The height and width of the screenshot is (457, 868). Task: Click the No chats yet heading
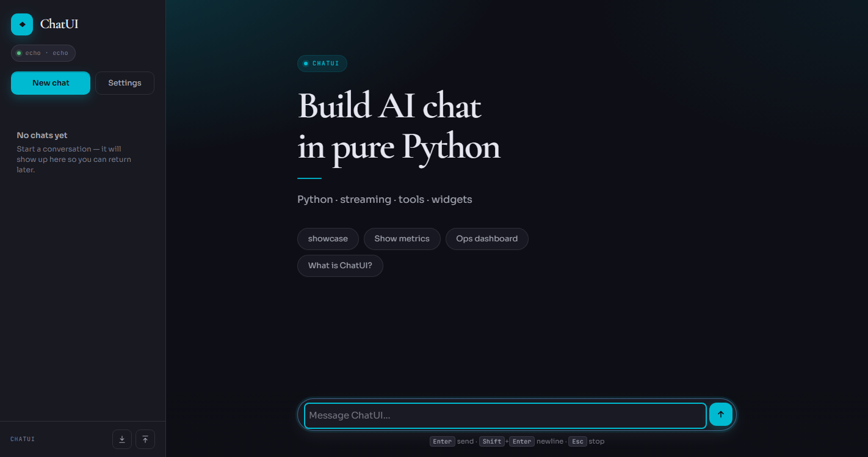(42, 136)
